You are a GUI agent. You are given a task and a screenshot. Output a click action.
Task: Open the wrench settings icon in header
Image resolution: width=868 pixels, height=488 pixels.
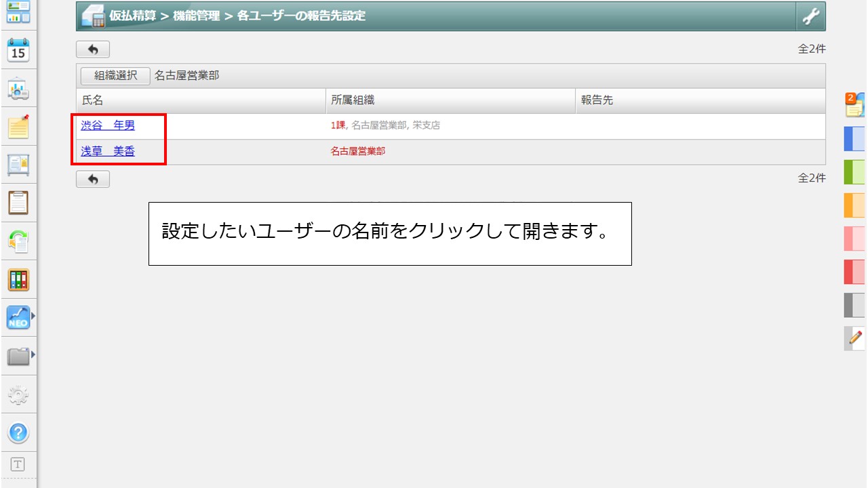point(811,16)
